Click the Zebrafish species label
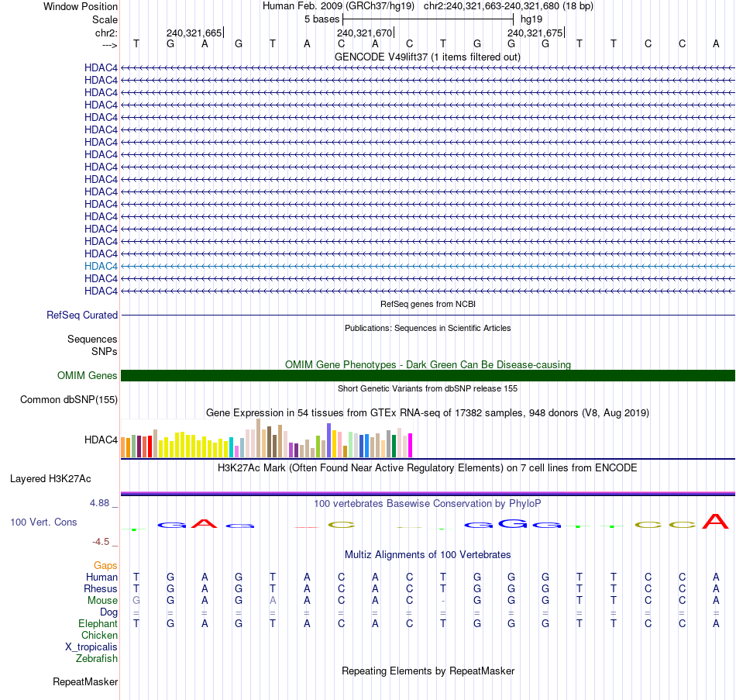Image resolution: width=736 pixels, height=700 pixels. pos(97,659)
